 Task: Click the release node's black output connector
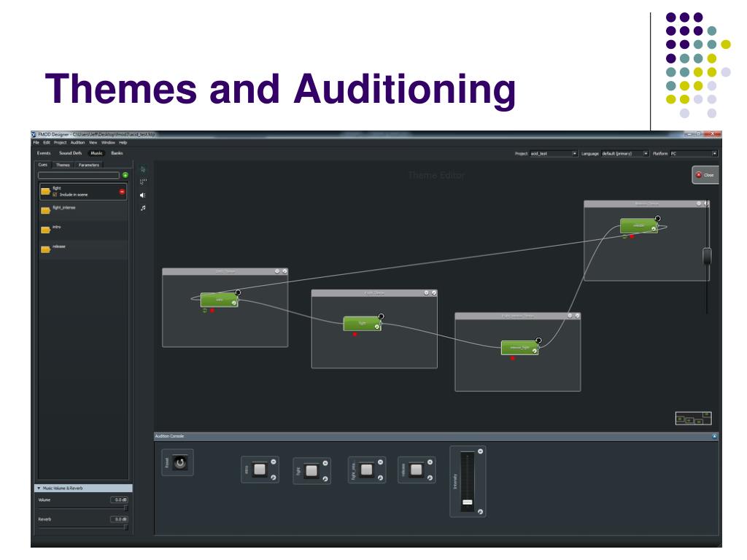click(657, 218)
